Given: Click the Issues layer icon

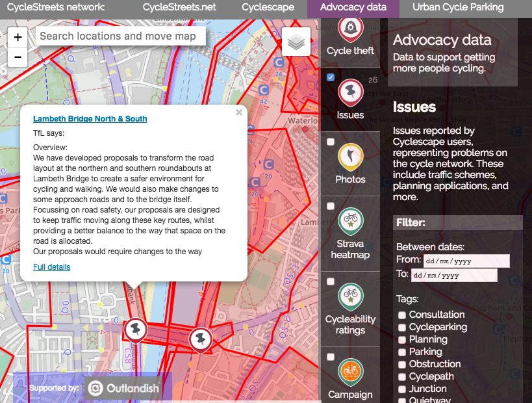Looking at the screenshot, I should pos(350,92).
